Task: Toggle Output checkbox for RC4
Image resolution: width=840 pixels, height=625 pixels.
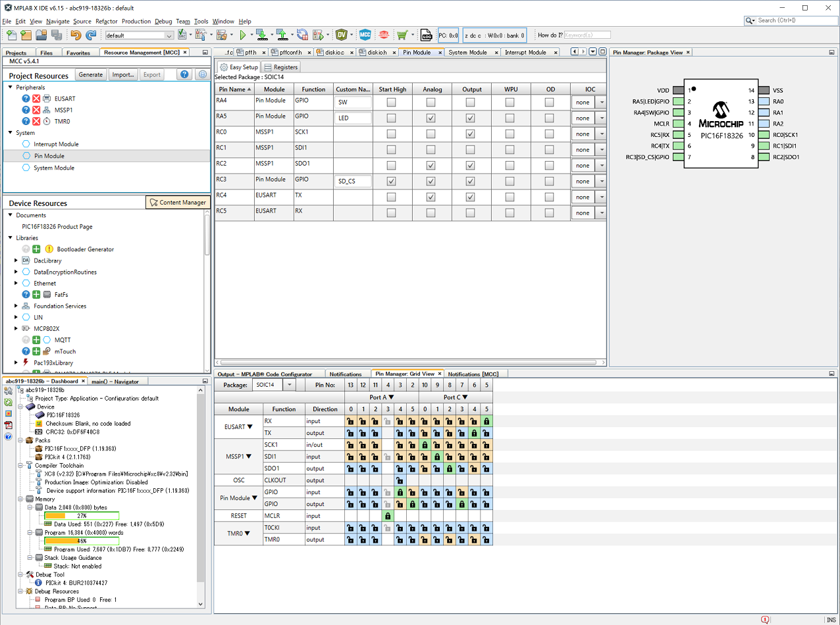Action: click(x=470, y=197)
